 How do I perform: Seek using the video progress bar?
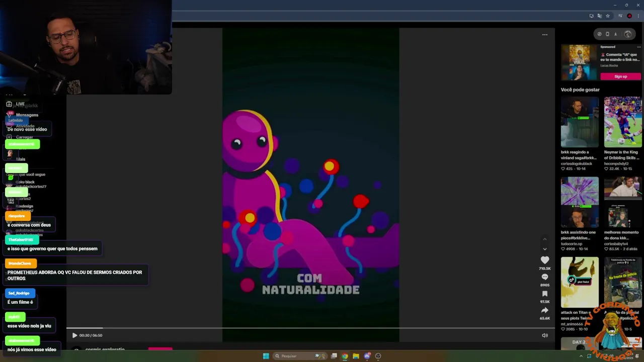click(310, 328)
